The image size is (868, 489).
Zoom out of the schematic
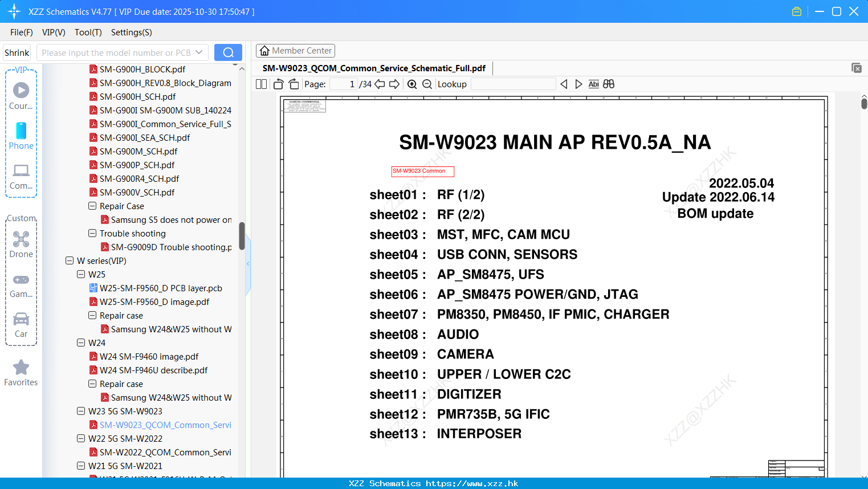tap(427, 84)
